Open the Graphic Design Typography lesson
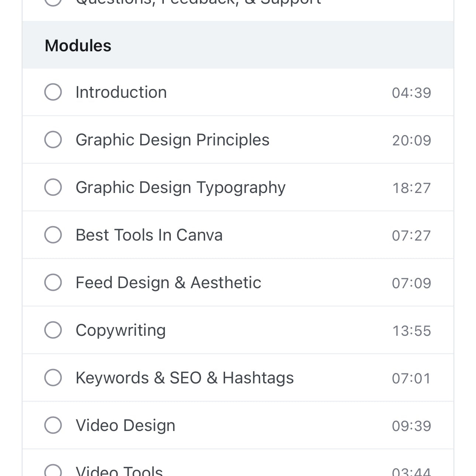476x476 pixels. (x=180, y=187)
